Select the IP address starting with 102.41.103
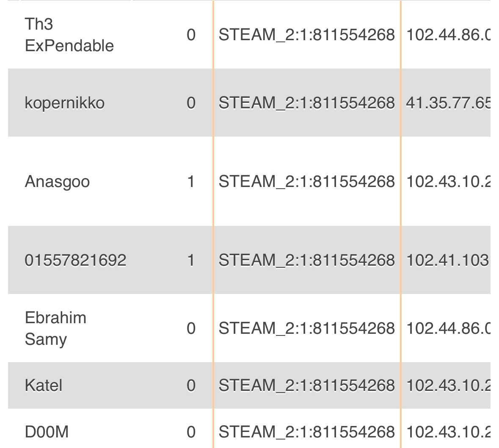 click(x=448, y=260)
